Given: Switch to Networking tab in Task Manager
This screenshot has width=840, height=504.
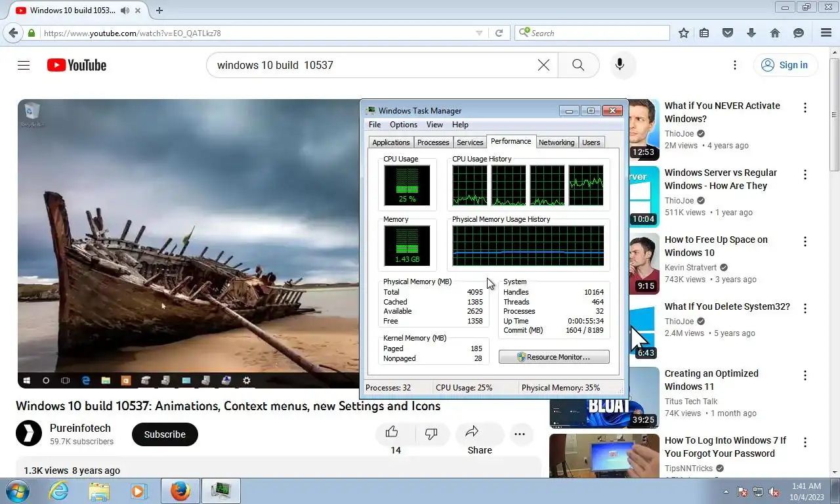Looking at the screenshot, I should (x=556, y=142).
